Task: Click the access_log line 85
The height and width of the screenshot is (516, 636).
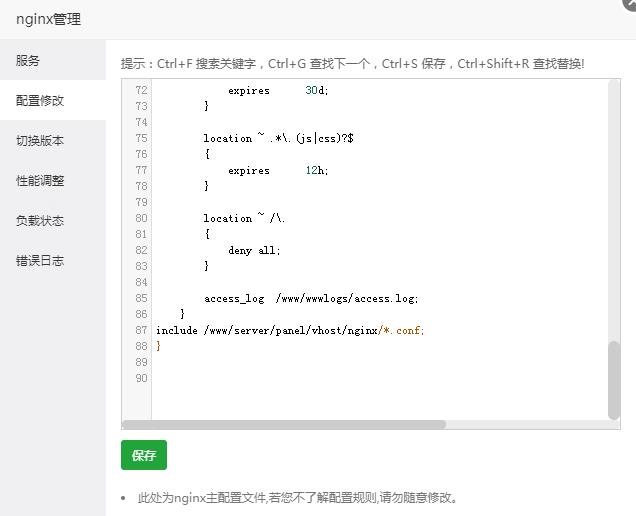Action: click(x=311, y=299)
